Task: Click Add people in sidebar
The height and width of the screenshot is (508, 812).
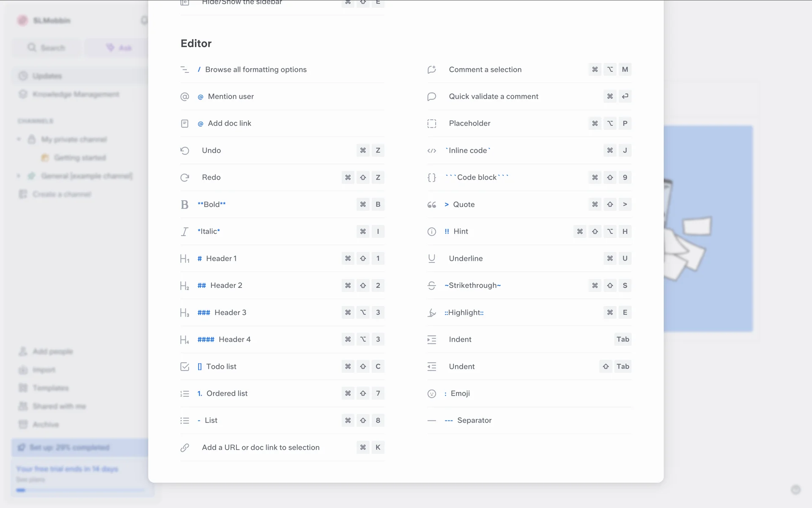Action: click(x=52, y=351)
